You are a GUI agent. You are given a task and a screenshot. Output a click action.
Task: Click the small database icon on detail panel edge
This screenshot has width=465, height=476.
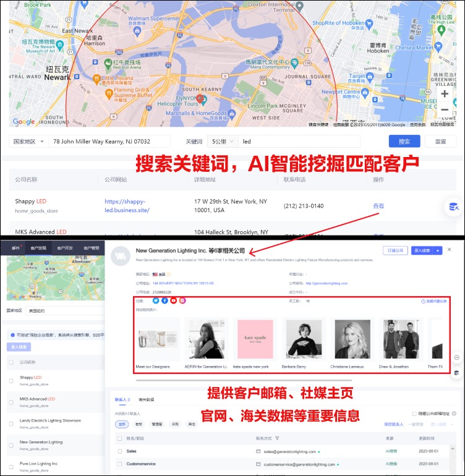click(x=456, y=373)
